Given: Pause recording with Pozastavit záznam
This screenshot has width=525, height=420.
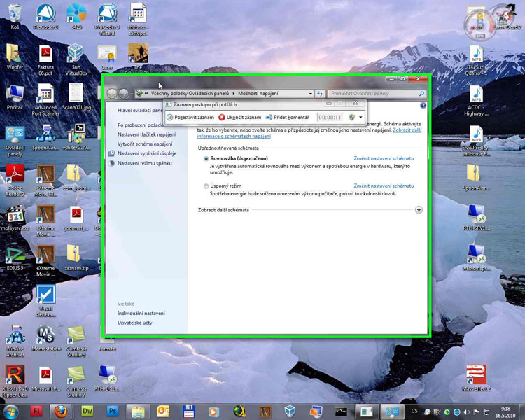Looking at the screenshot, I should coord(190,118).
